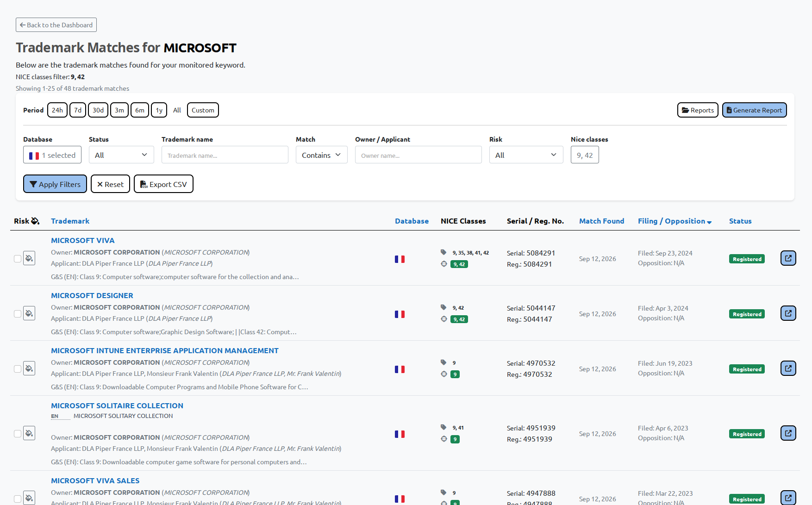Choose Custom period

[203, 110]
